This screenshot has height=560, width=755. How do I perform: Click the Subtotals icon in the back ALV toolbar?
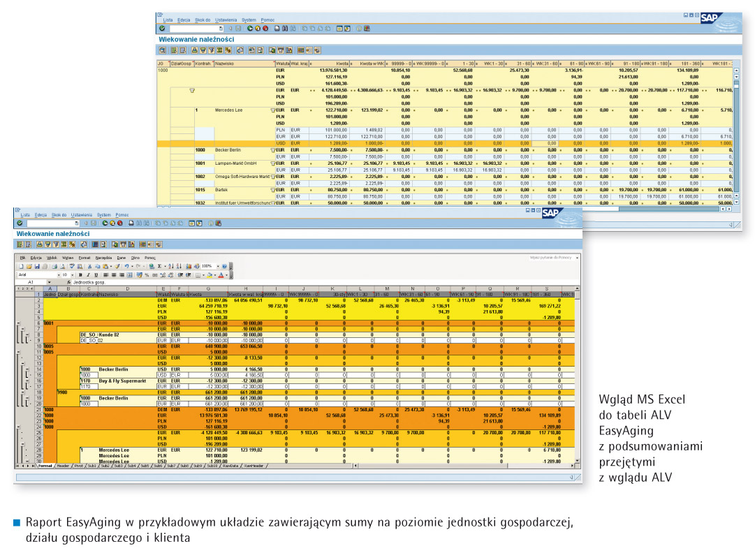(x=228, y=50)
